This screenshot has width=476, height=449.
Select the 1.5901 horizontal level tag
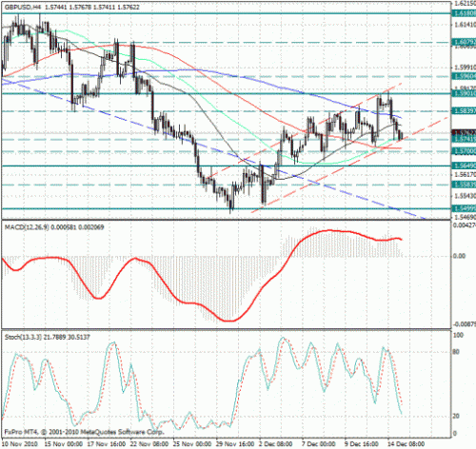click(x=464, y=93)
